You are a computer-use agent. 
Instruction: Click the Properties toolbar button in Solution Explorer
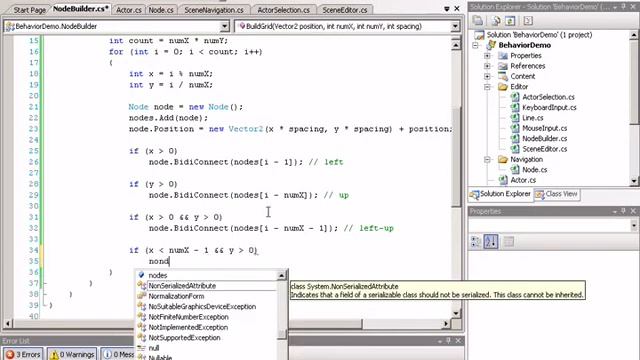tap(478, 20)
